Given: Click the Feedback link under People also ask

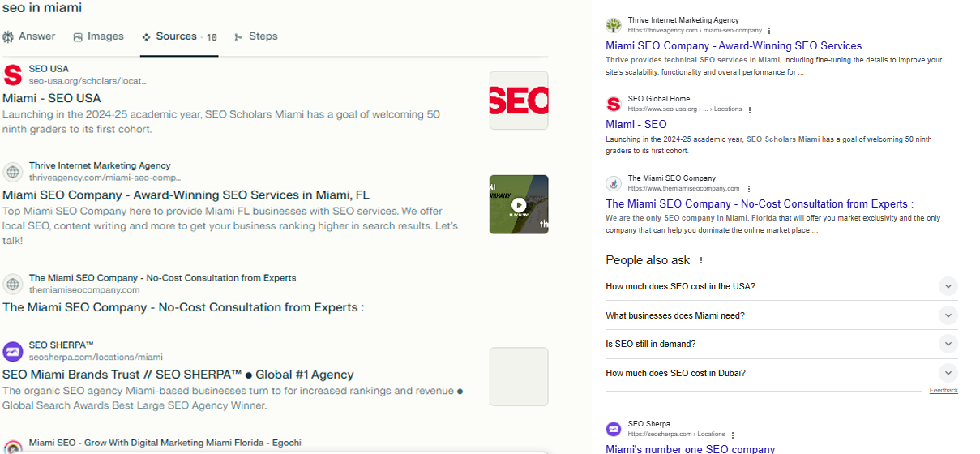Looking at the screenshot, I should pos(944,391).
